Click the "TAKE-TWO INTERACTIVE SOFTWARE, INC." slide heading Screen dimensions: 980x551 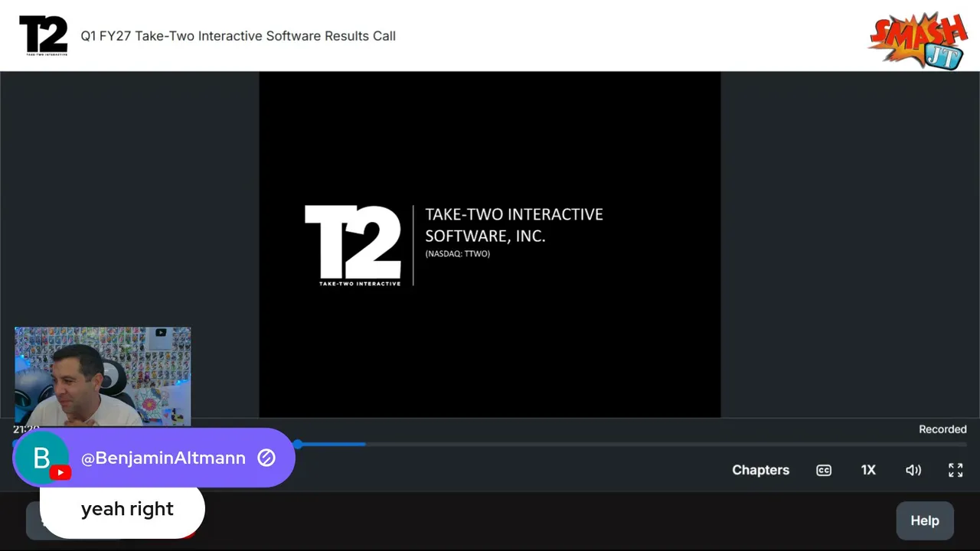(x=514, y=225)
